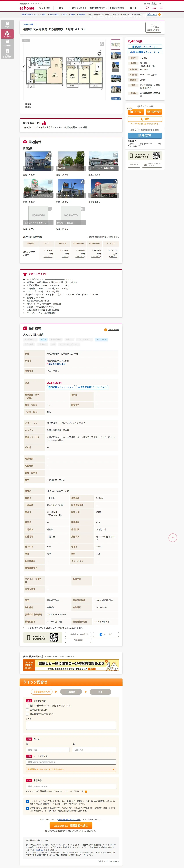Image resolution: width=184 pixels, height=868 pixels.
Task: Select 掲載不動産会社 in the side navigation
Action: (x=7, y=53)
